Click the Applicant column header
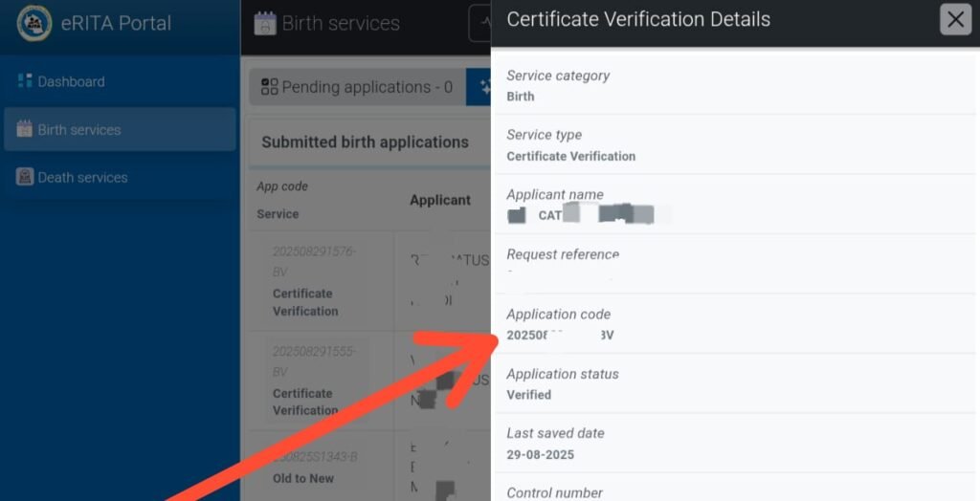Image resolution: width=980 pixels, height=501 pixels. pos(440,200)
